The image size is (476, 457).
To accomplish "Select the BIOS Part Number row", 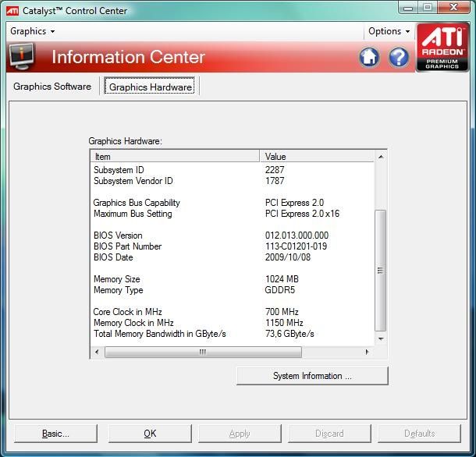I will coord(233,246).
